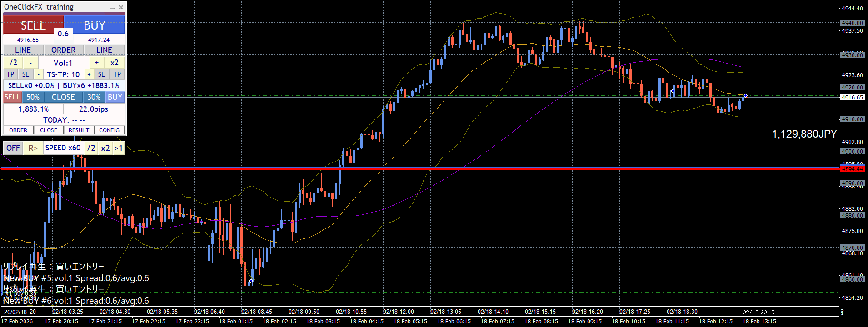Close the OneClickFX_training panel
868x327 pixels.
121,7
